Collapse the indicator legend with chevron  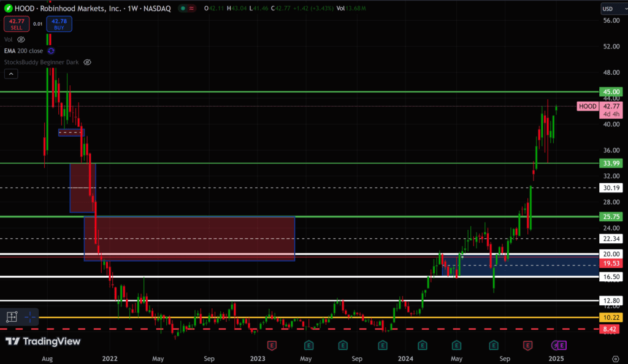(11, 74)
